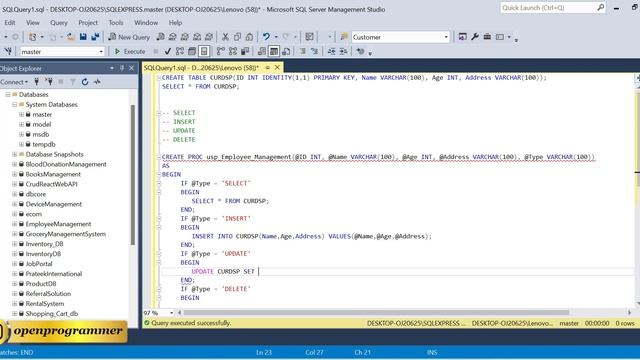Select Results to File mode

[x=286, y=51]
